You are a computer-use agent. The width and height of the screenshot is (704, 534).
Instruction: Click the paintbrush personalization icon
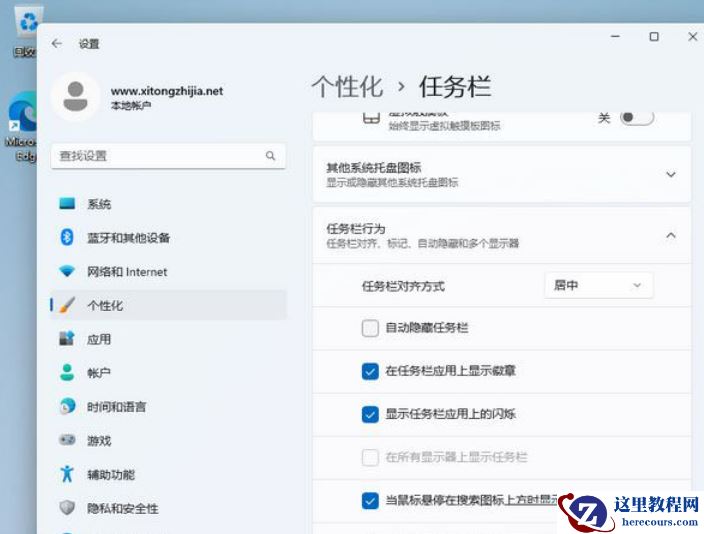67,305
